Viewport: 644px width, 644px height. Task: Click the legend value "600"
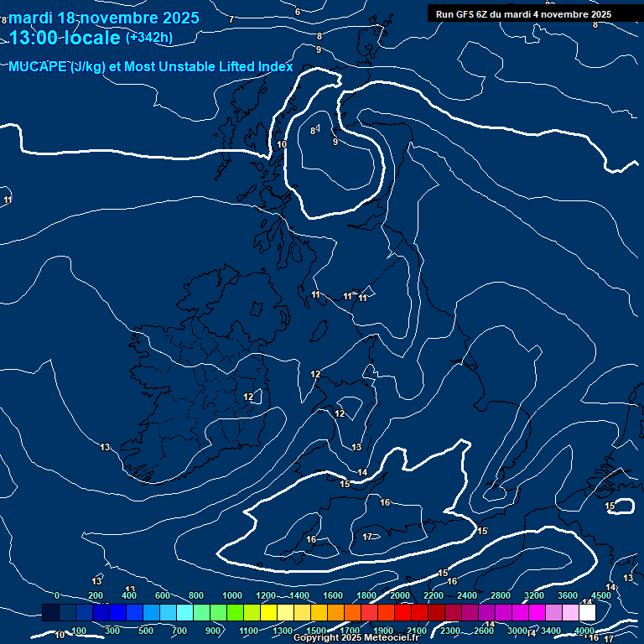coord(163,595)
